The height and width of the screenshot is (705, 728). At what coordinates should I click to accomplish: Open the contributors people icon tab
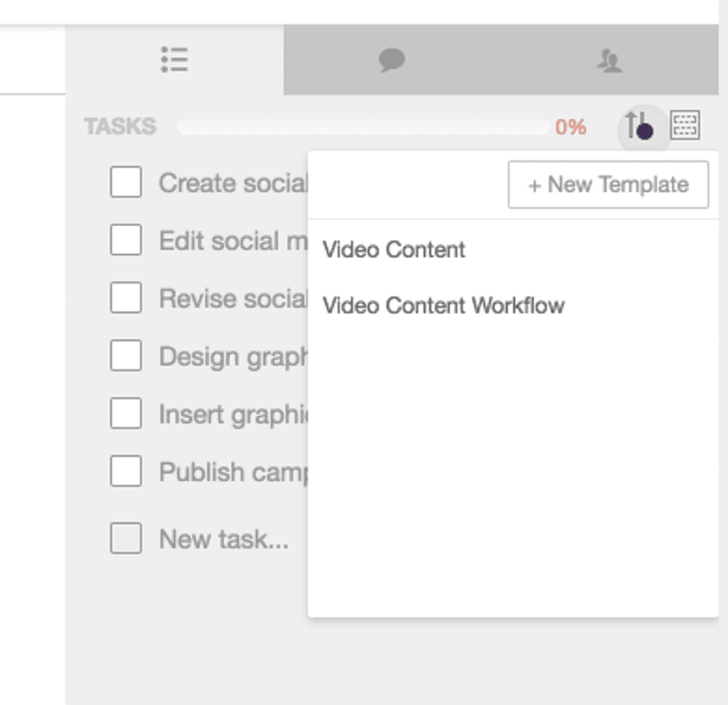[610, 61]
